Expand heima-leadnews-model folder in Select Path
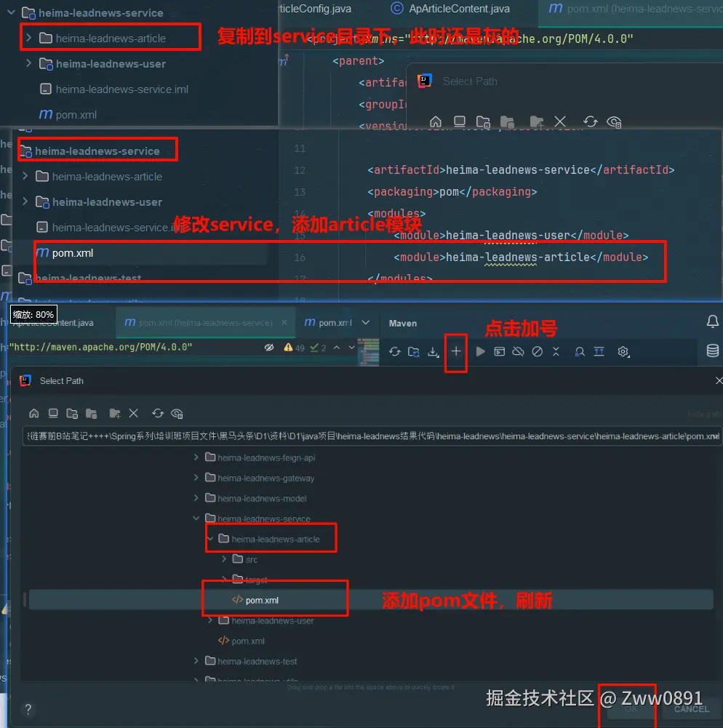Image resolution: width=723 pixels, height=728 pixels. click(x=196, y=497)
